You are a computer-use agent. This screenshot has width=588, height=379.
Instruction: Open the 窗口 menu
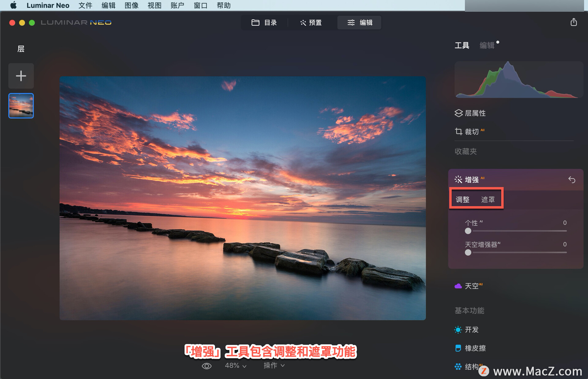click(201, 5)
